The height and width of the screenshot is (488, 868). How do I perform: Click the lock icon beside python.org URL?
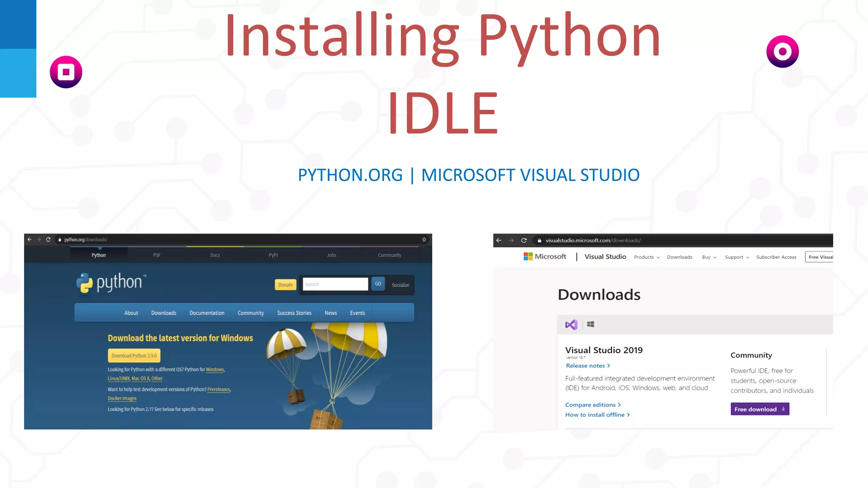(60, 240)
